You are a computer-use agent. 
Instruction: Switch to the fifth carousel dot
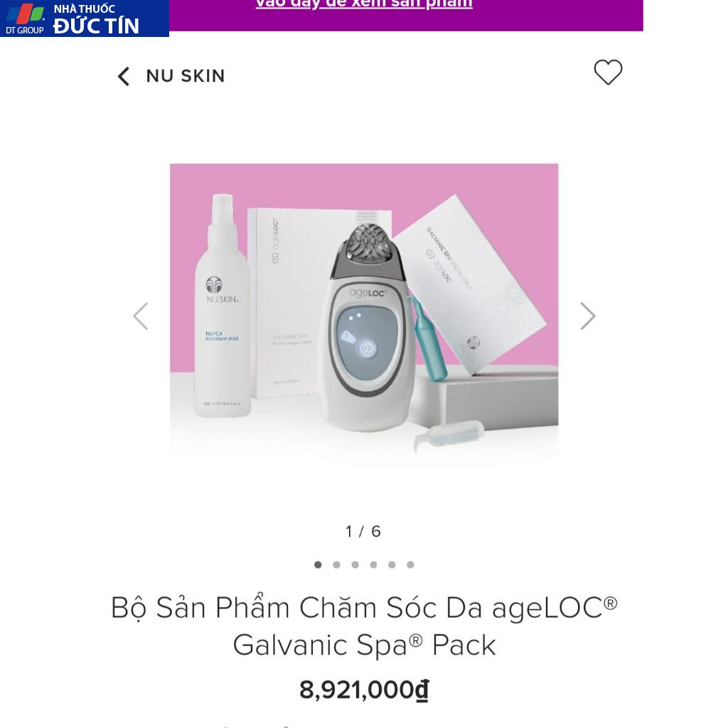(x=392, y=565)
